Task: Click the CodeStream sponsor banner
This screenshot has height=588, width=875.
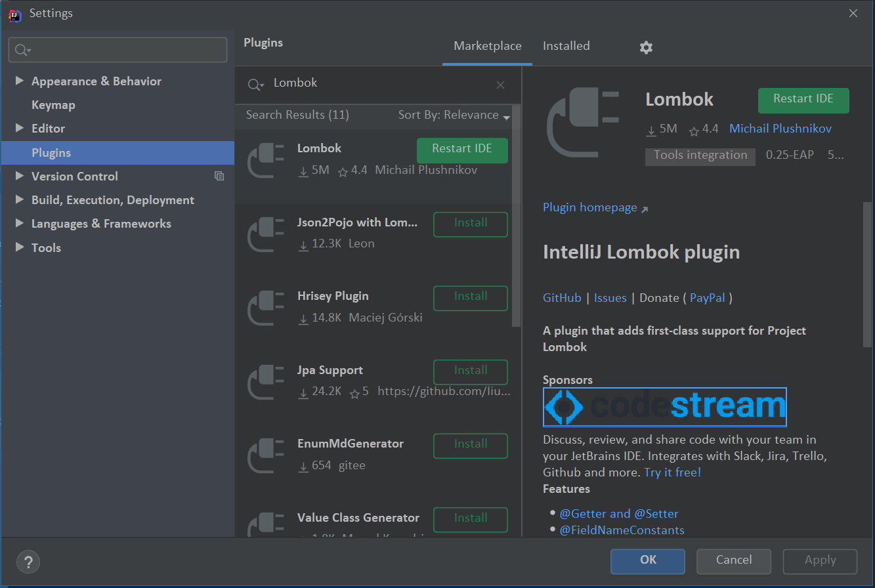Action: [x=665, y=407]
